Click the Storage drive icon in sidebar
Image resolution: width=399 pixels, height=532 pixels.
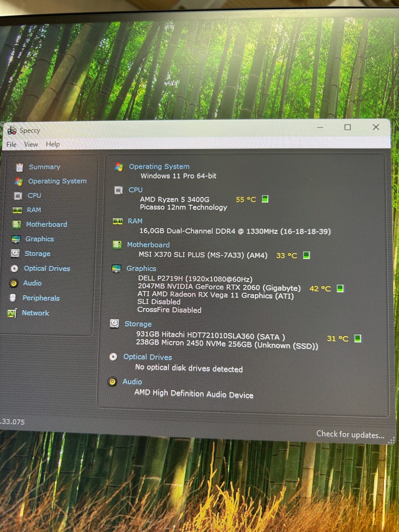pyautogui.click(x=15, y=254)
